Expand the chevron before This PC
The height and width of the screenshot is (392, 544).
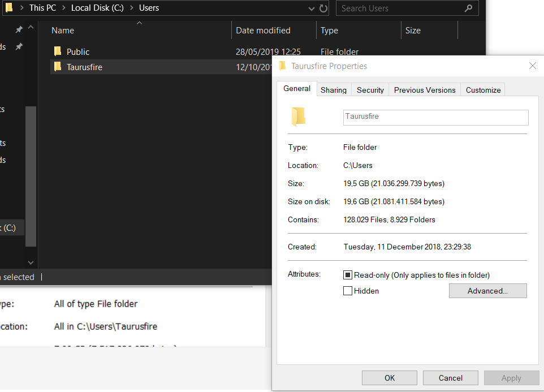[22, 7]
